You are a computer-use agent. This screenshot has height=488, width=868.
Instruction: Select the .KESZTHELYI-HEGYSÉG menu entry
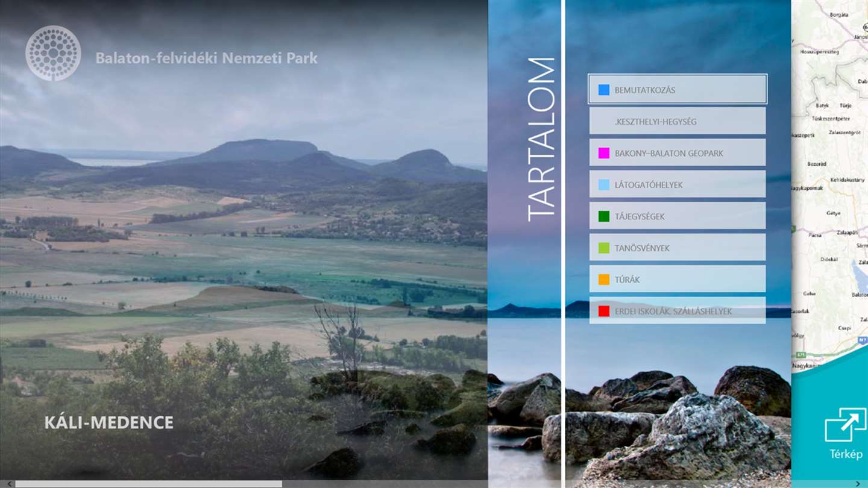point(678,121)
